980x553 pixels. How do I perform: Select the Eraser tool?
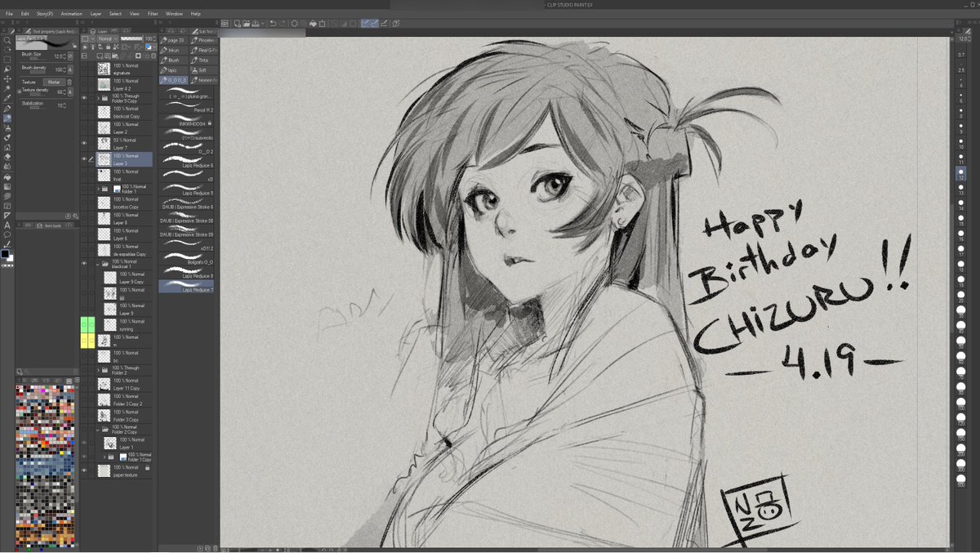(7, 157)
